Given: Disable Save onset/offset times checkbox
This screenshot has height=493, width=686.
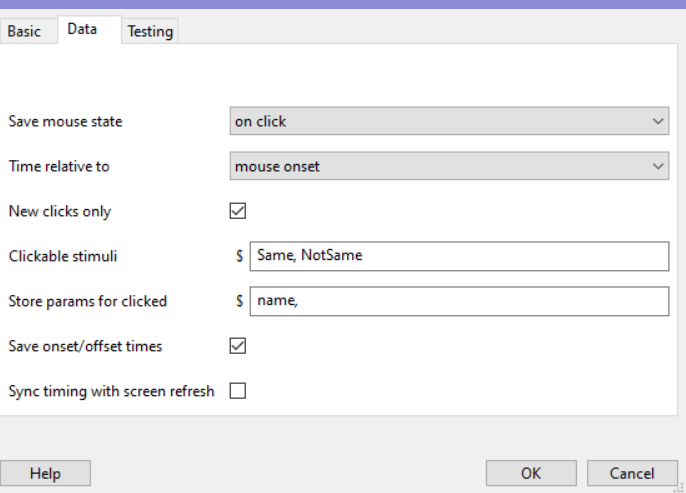Looking at the screenshot, I should (238, 346).
